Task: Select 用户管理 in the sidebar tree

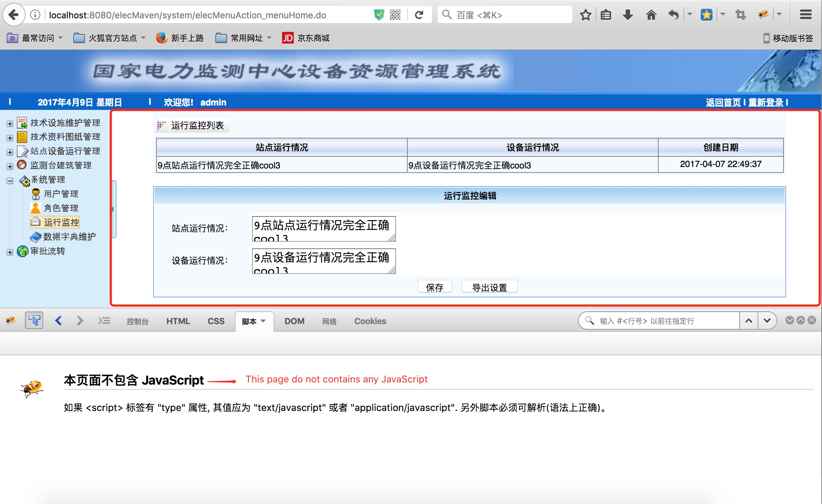Action: [x=61, y=194]
